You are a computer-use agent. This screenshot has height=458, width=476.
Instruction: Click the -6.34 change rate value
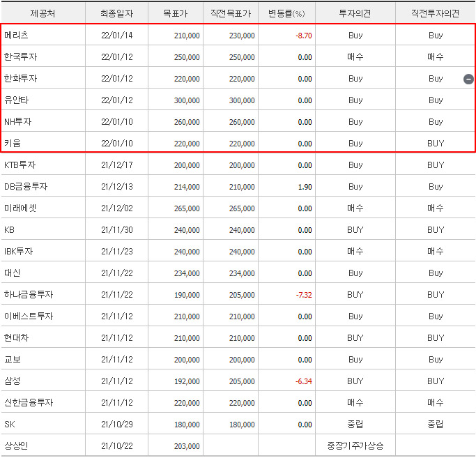pos(304,381)
